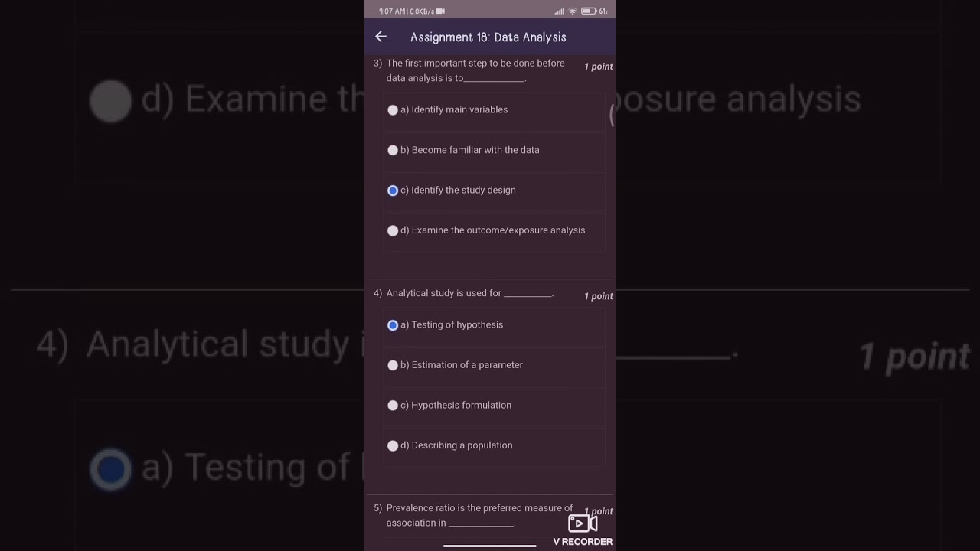Tap the battery icon in status bar
Viewport: 980px width, 551px height.
click(x=588, y=11)
